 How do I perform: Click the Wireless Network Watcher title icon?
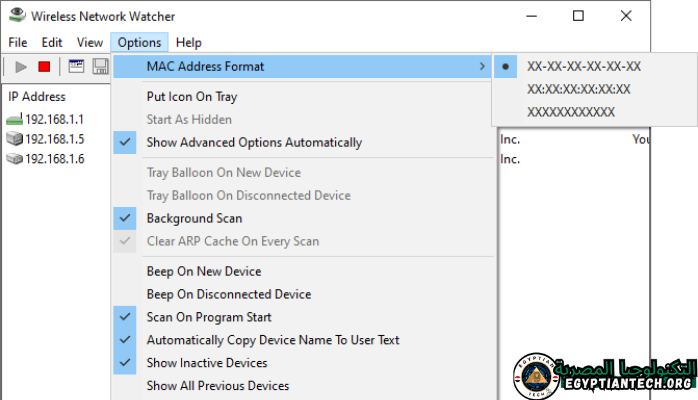[x=16, y=16]
